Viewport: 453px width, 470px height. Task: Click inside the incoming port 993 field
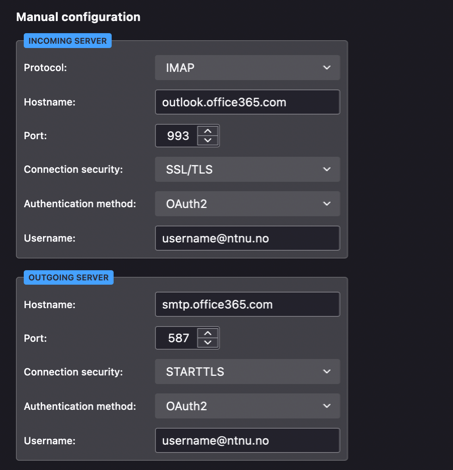coord(177,136)
